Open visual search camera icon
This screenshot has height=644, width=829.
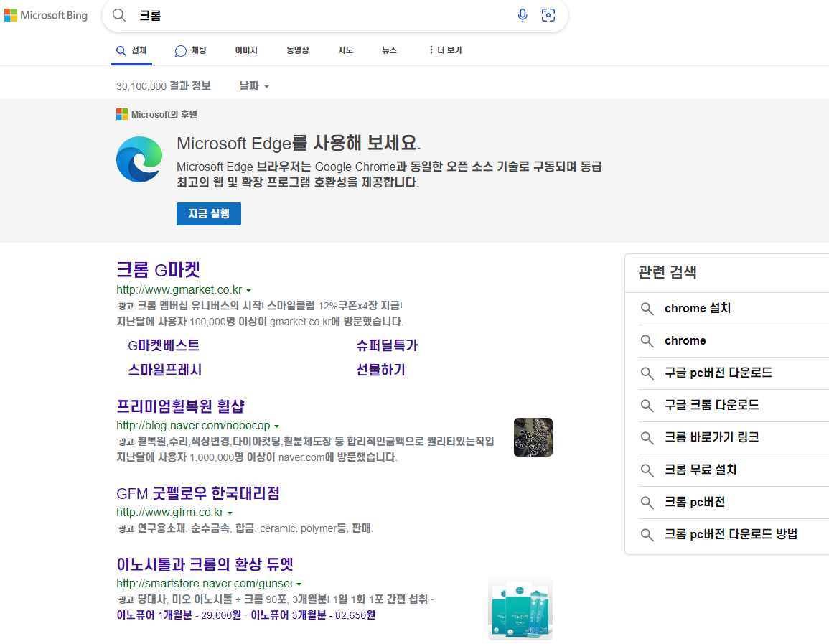pos(548,15)
